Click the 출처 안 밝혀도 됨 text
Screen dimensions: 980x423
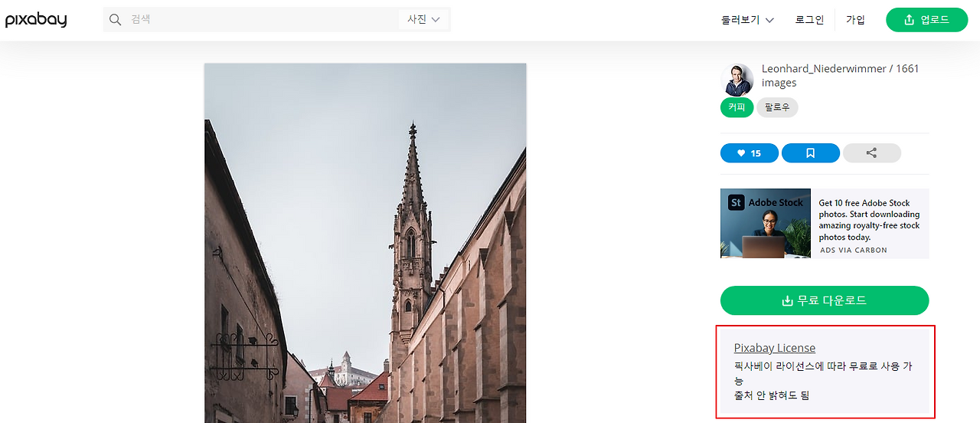click(772, 395)
